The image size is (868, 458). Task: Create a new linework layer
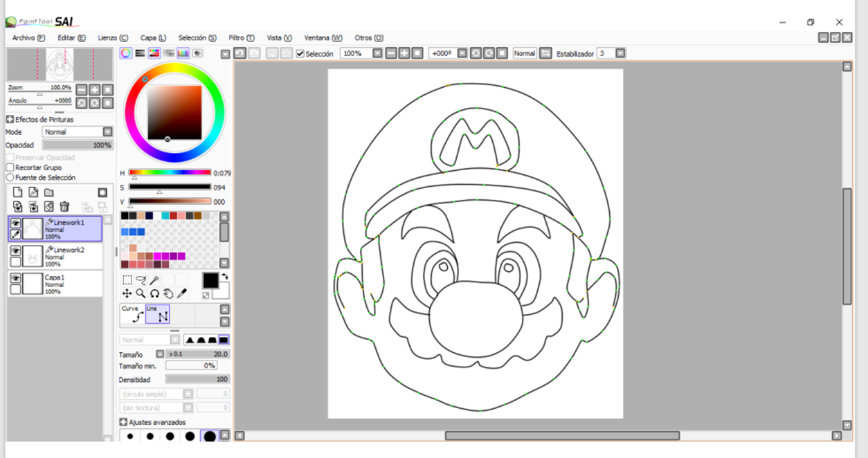33,192
